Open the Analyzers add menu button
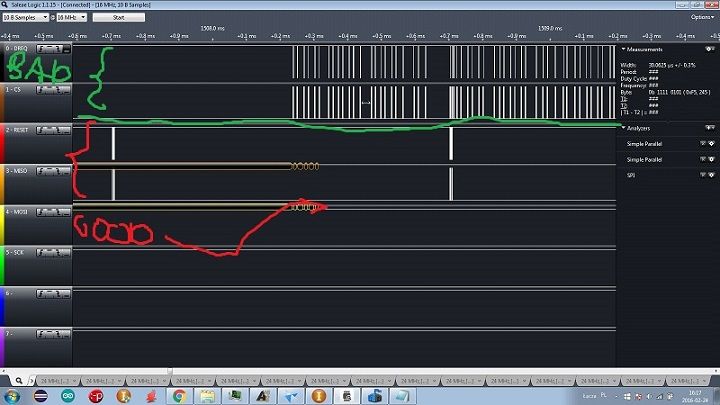This screenshot has width=720, height=405. [x=710, y=128]
